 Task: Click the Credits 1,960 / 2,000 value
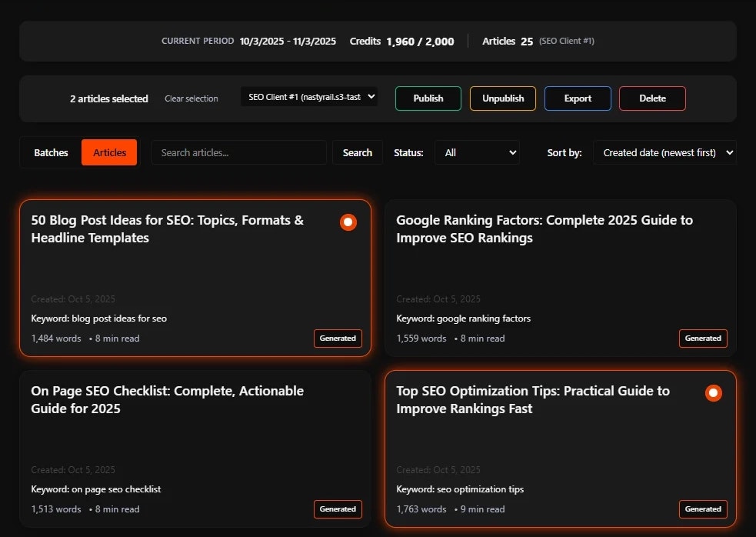click(420, 42)
